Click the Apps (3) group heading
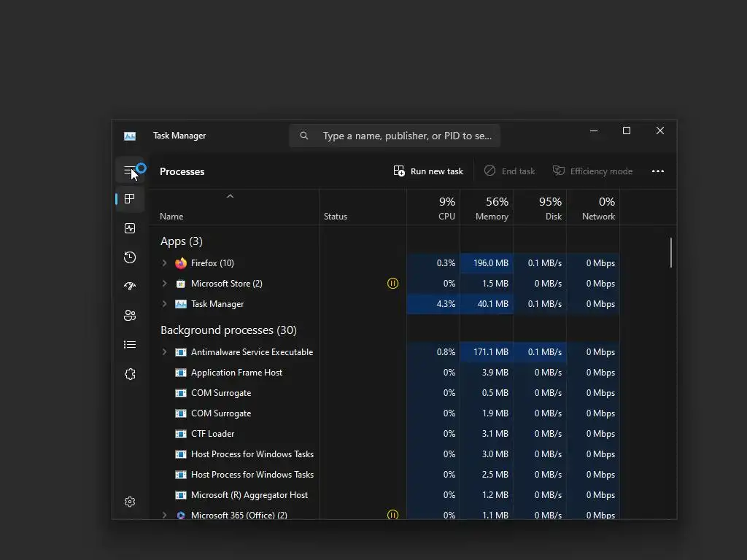Viewport: 747px width, 560px height. tap(182, 241)
